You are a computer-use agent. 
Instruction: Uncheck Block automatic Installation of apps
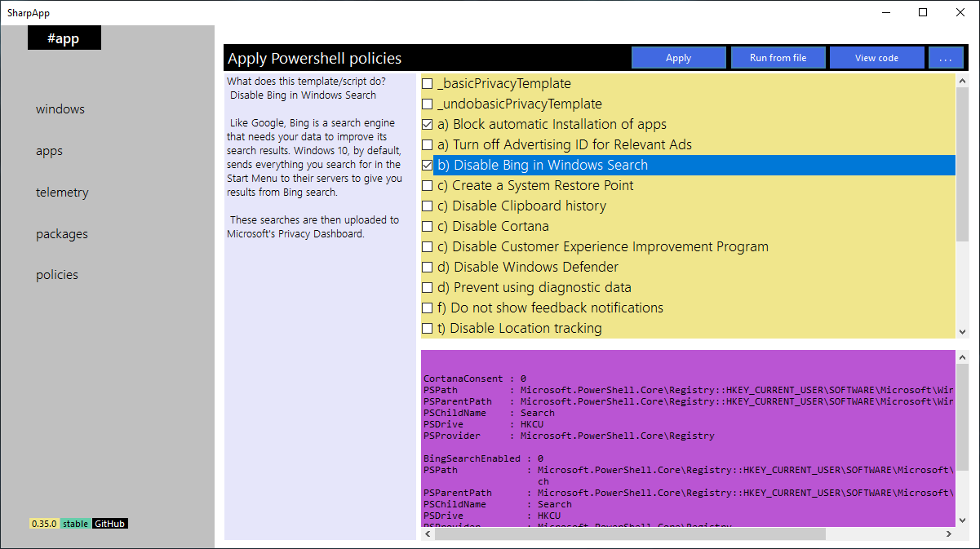coord(427,125)
